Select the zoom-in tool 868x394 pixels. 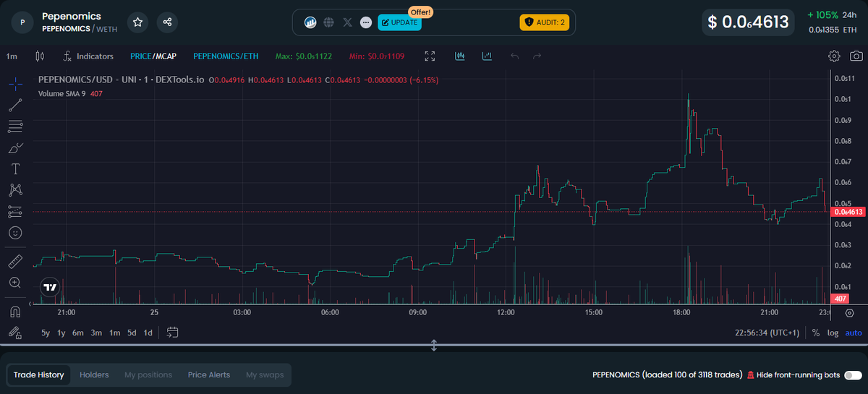[15, 283]
